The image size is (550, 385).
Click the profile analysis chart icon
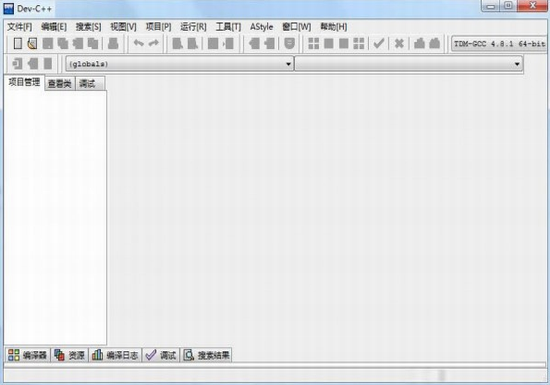pyautogui.click(x=419, y=43)
